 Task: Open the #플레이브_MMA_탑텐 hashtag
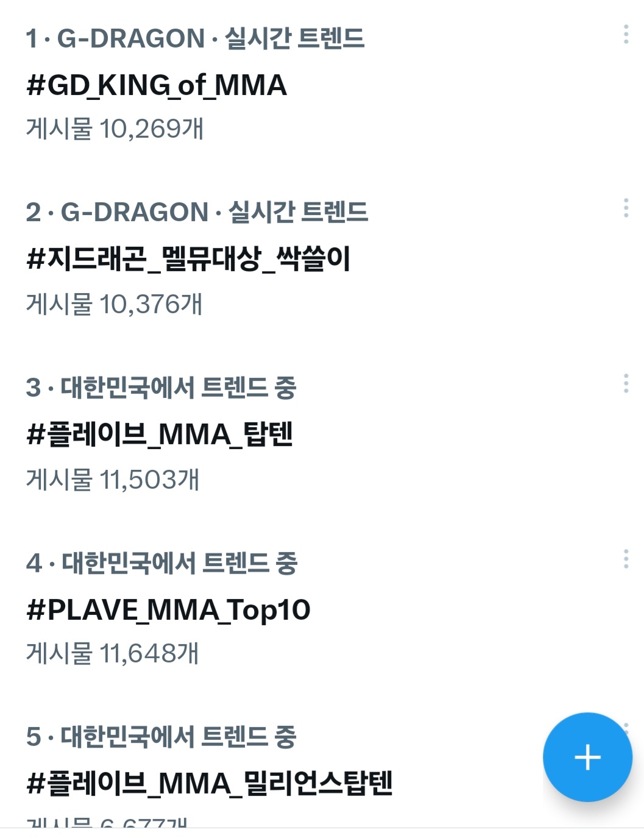(160, 435)
